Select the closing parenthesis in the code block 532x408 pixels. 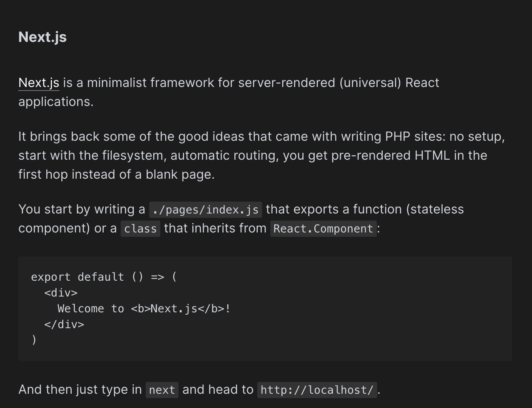click(34, 340)
